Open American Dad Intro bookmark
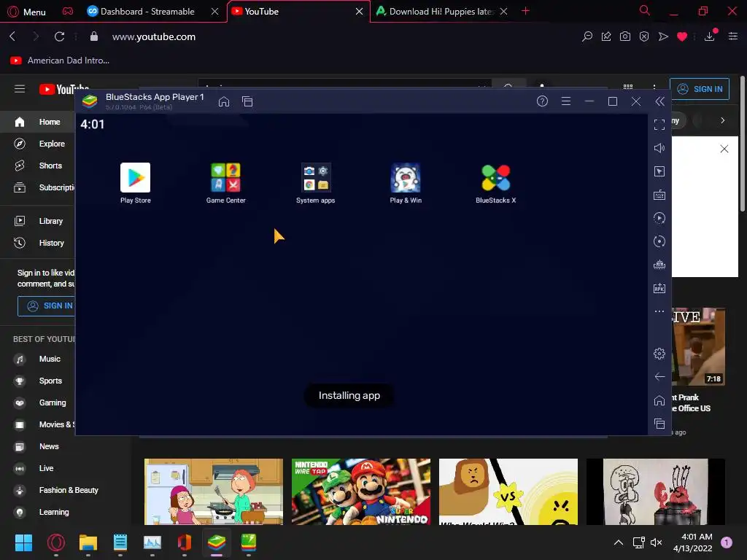 (x=60, y=61)
